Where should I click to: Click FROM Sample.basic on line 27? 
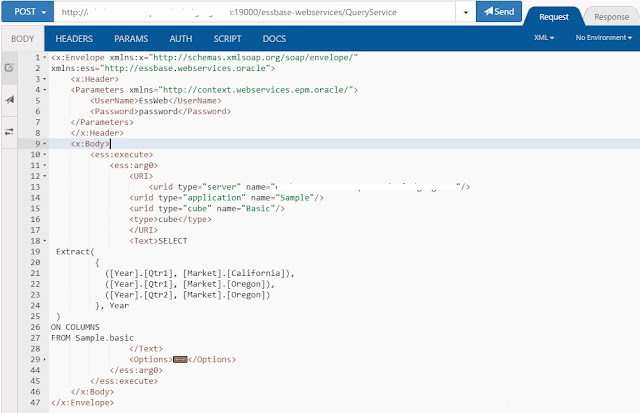(x=92, y=338)
